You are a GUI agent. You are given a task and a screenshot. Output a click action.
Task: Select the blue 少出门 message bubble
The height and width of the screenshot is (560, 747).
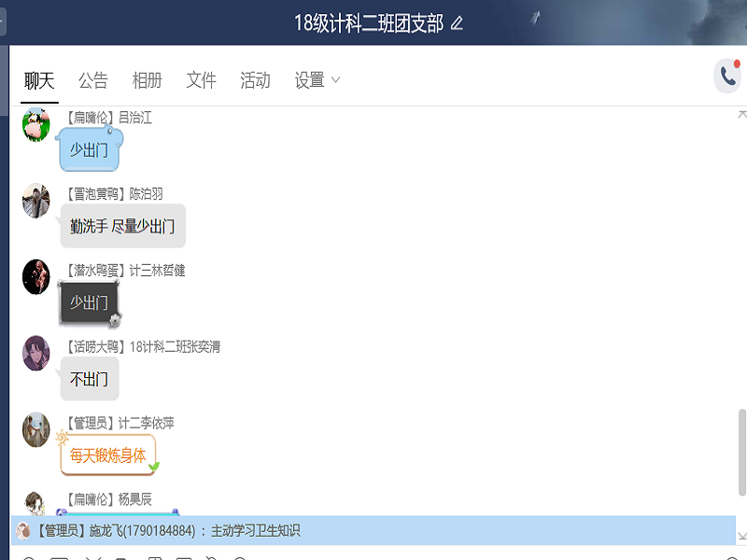click(89, 150)
